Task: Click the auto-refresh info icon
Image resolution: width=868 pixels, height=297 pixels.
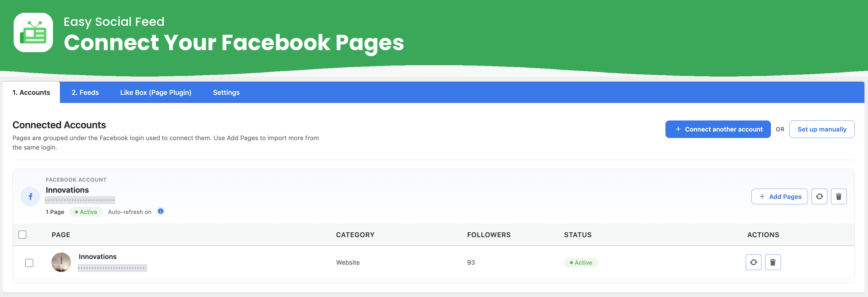Action: (161, 211)
